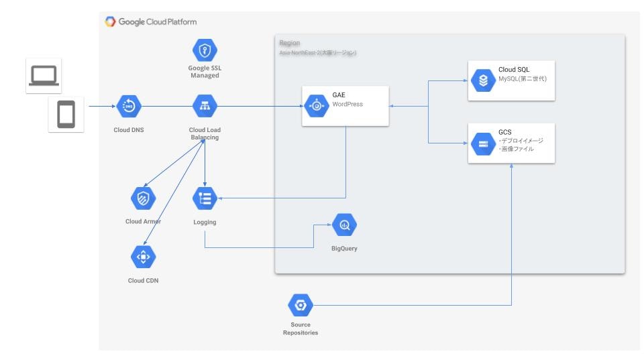Select the laptop client icon
Screen dimensions: 644x362
click(x=44, y=76)
